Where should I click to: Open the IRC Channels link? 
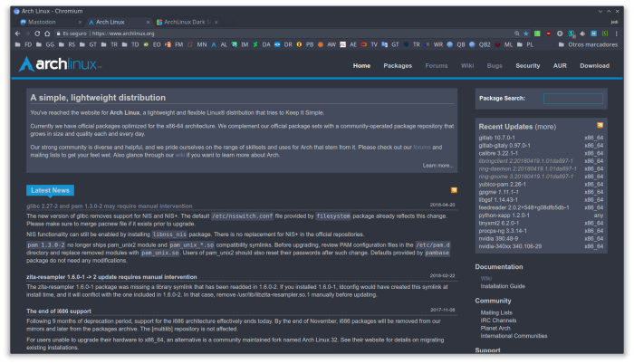(498, 321)
